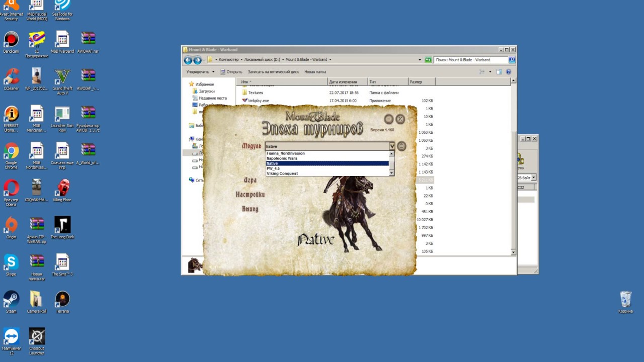Screen dimensions: 644x362
Task: Launch CCleaner from the desktop
Action: click(11, 79)
